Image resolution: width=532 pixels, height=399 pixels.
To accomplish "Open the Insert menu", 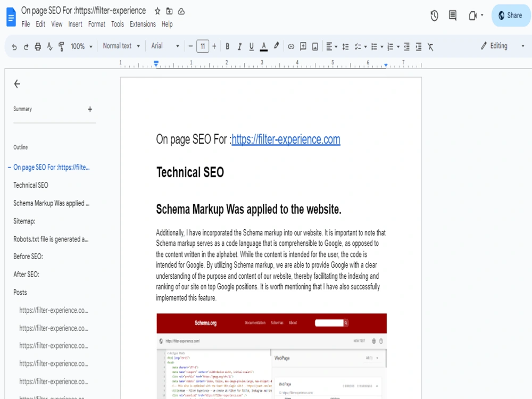I will (x=75, y=24).
